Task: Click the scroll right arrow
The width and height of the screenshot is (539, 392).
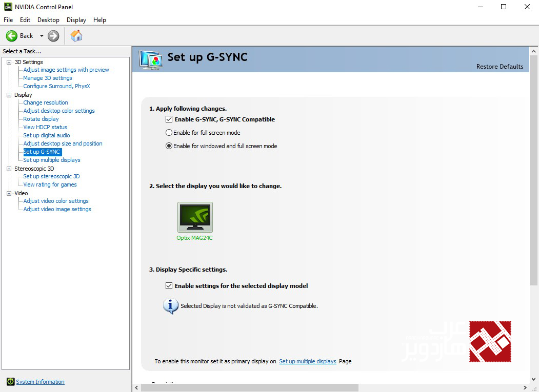Action: pyautogui.click(x=525, y=388)
